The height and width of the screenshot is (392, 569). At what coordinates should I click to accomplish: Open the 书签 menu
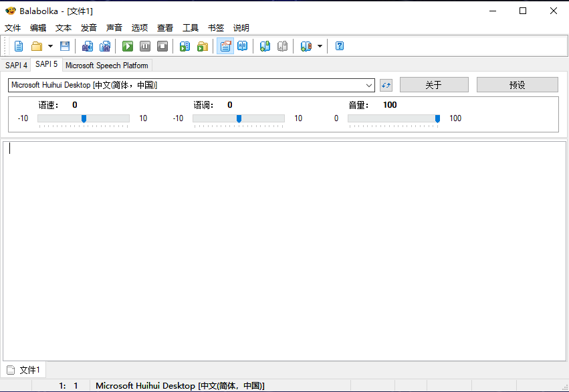[x=216, y=28]
